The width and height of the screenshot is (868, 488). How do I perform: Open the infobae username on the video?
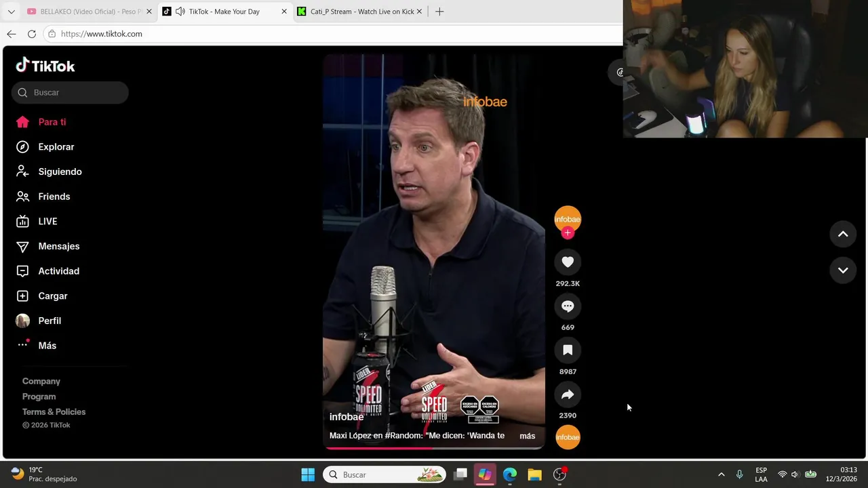[347, 417]
